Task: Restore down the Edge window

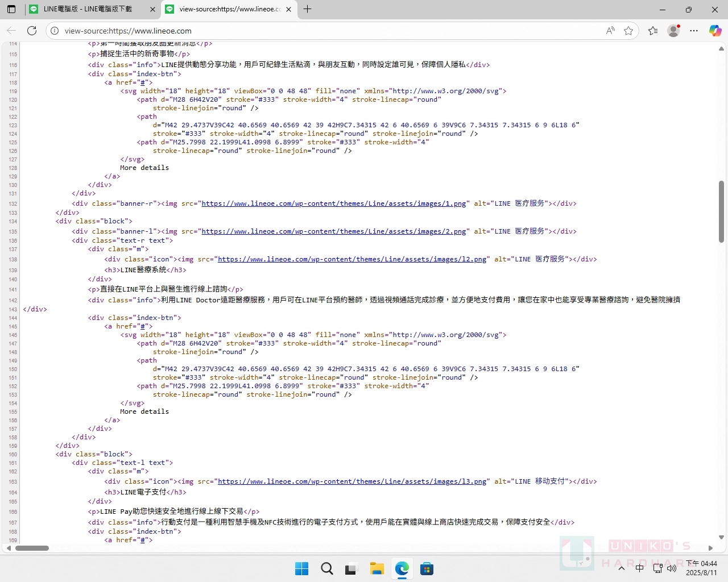Action: (689, 9)
